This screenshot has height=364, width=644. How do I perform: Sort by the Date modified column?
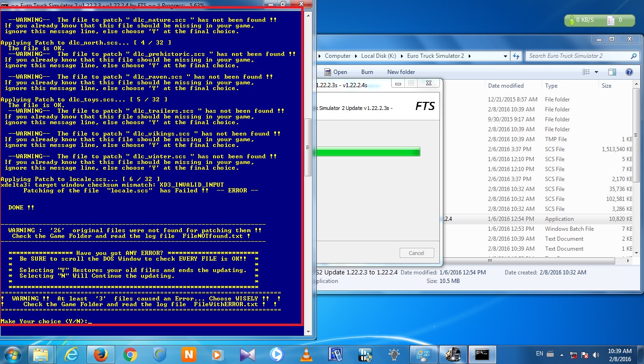513,86
